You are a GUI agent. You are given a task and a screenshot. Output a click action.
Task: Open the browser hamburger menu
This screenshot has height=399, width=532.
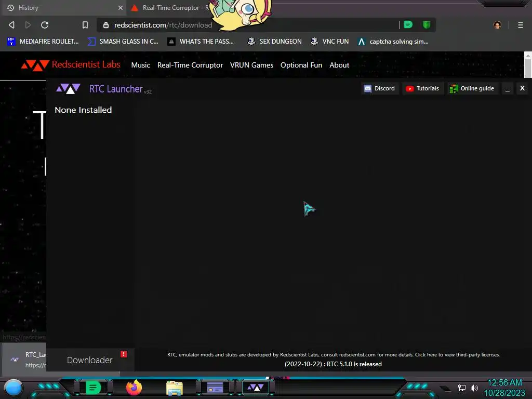coord(521,25)
